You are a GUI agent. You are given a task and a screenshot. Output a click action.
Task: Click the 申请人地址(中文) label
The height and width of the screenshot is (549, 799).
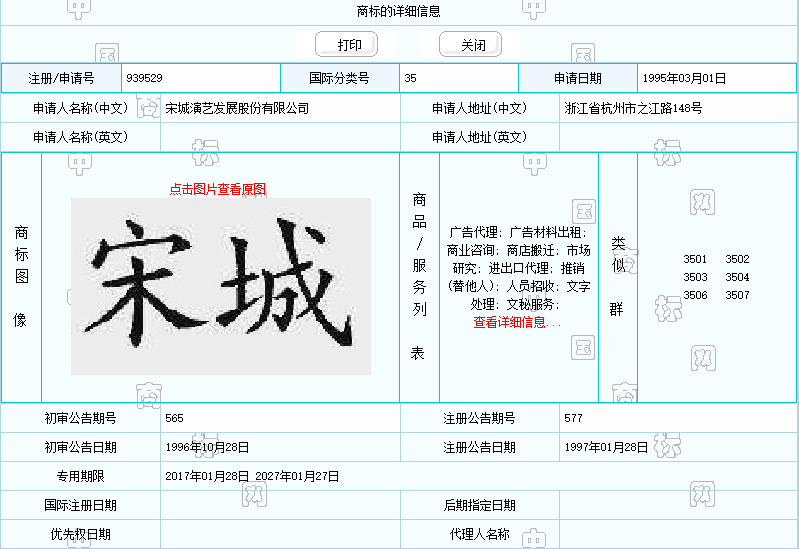coord(480,108)
